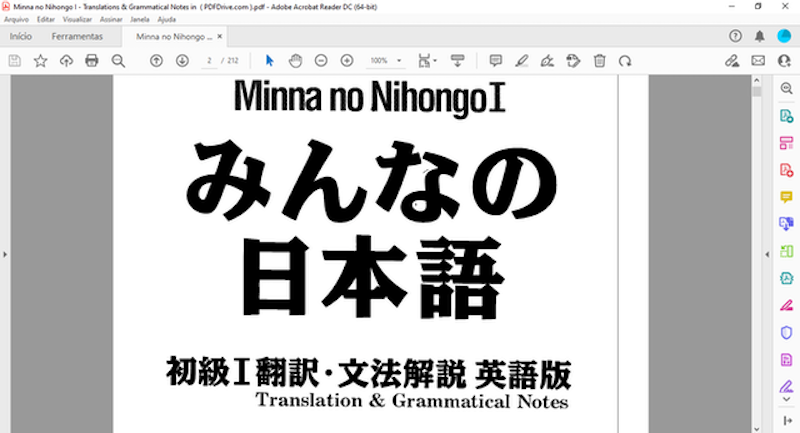
Task: Click the delete trash icon
Action: pos(599,61)
